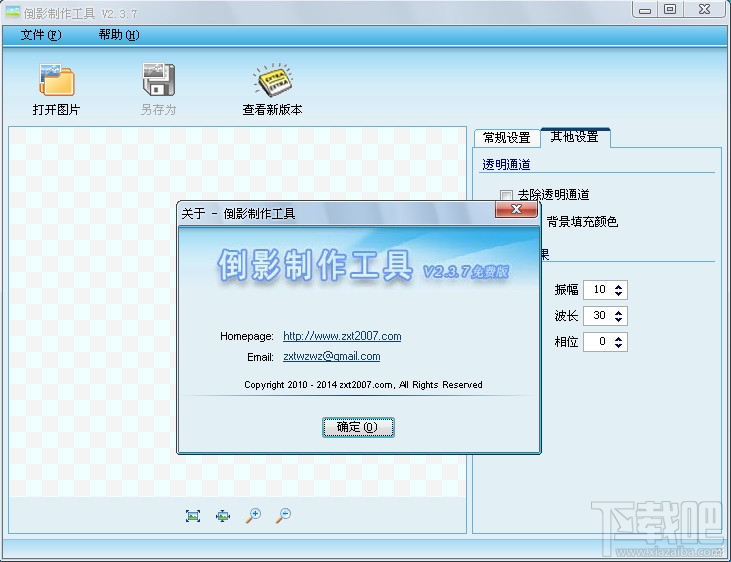This screenshot has height=562, width=731.
Task: Toggle the 去除透明通道 checkbox
Action: pos(506,195)
